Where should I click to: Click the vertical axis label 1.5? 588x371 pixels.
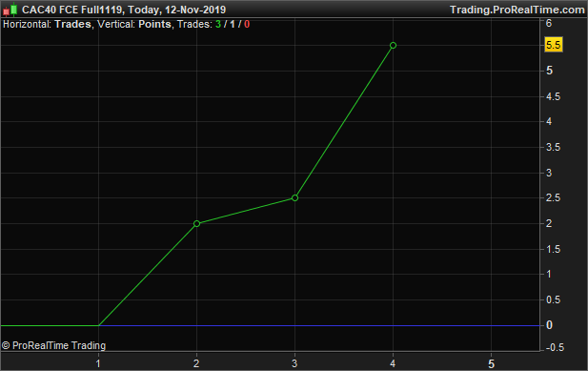(x=553, y=249)
